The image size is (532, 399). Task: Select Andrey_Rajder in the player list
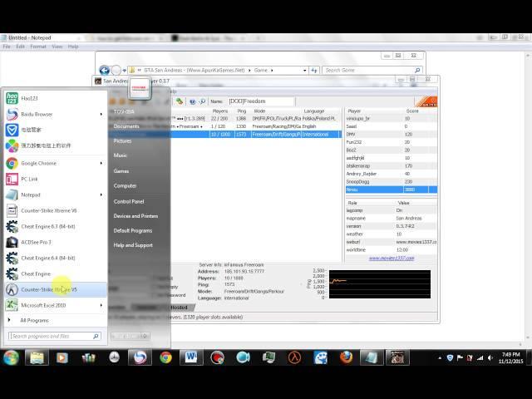391,174
